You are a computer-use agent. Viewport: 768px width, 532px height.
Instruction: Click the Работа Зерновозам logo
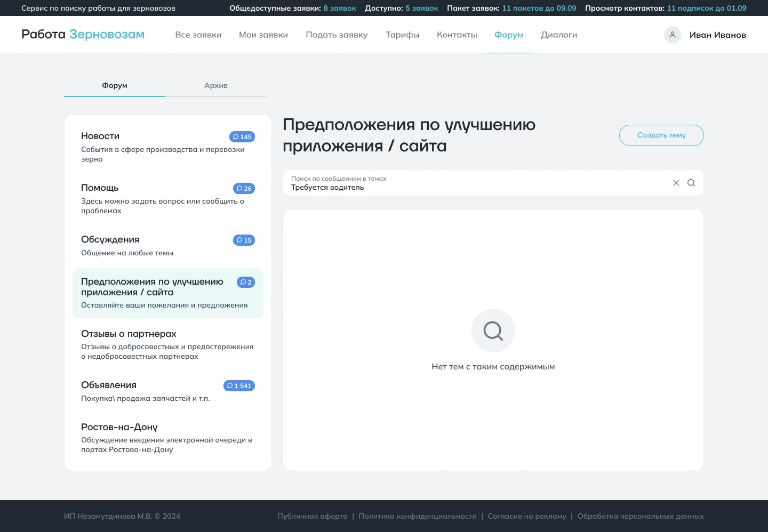(83, 34)
